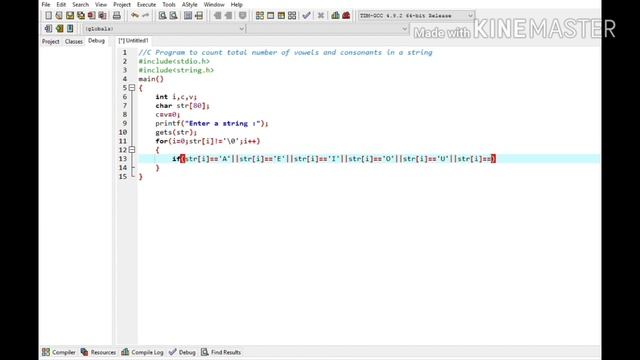Switch to the side panel Debug tab
Image resolution: width=640 pixels, height=360 pixels.
point(96,41)
